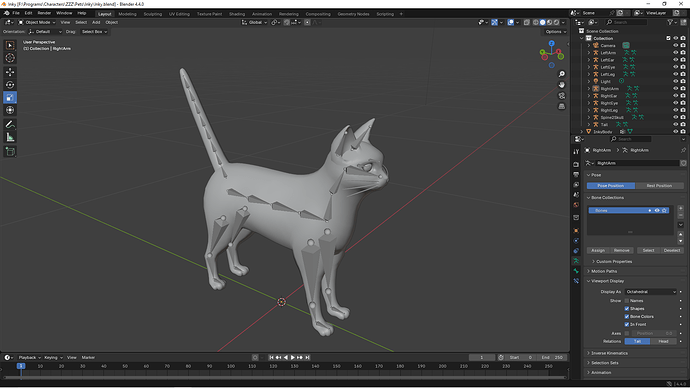Image resolution: width=690 pixels, height=388 pixels.
Task: Toggle the camera view icon
Action: (x=562, y=95)
